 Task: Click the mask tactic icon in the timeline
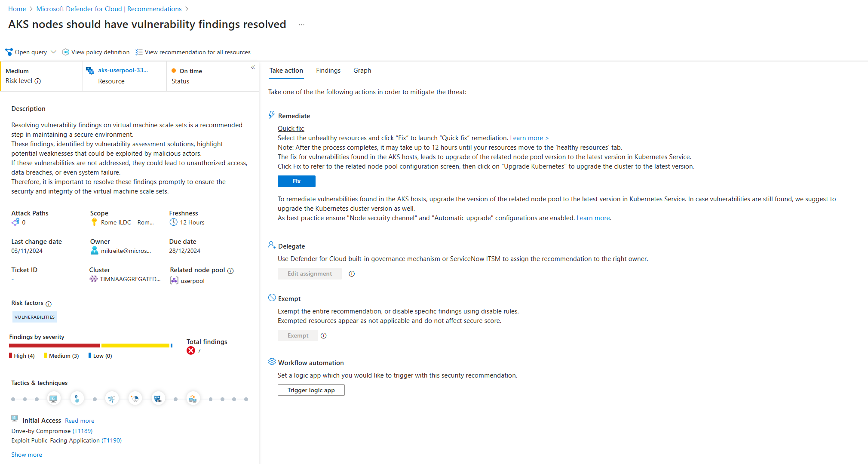click(x=158, y=399)
